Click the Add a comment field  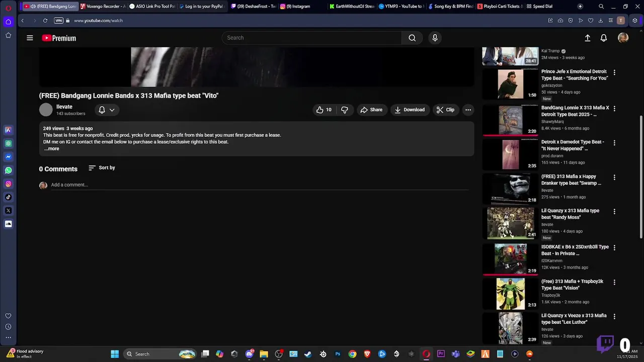click(x=260, y=185)
